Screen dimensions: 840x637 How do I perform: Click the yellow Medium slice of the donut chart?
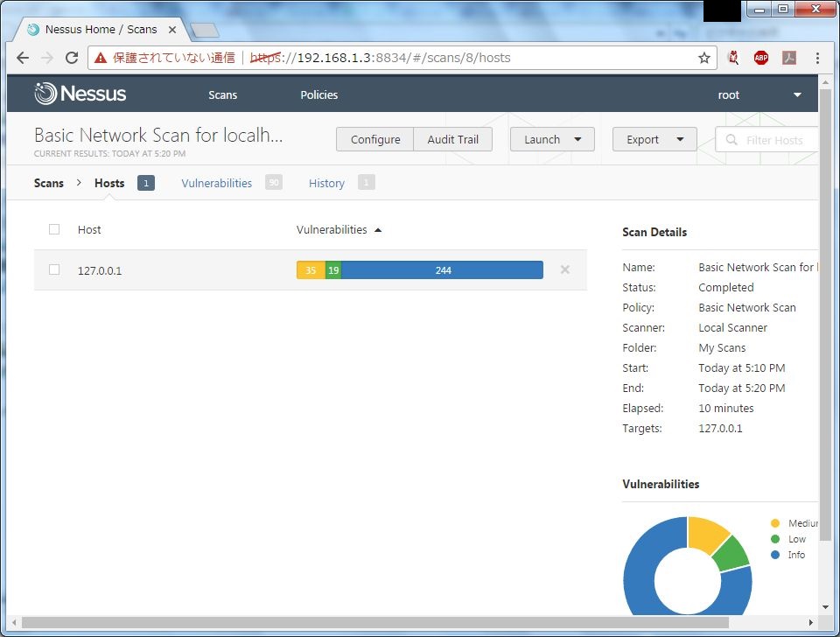[x=705, y=534]
